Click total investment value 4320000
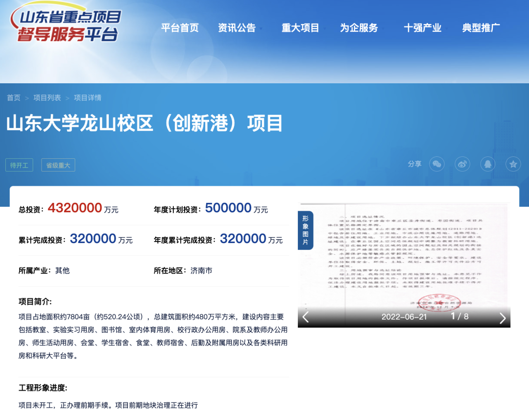529x420 pixels. point(75,208)
